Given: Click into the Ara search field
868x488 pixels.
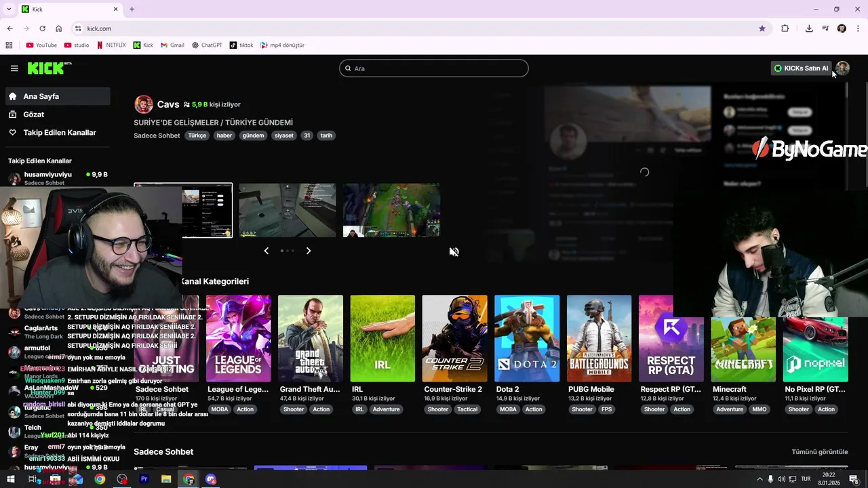Looking at the screenshot, I should click(434, 68).
